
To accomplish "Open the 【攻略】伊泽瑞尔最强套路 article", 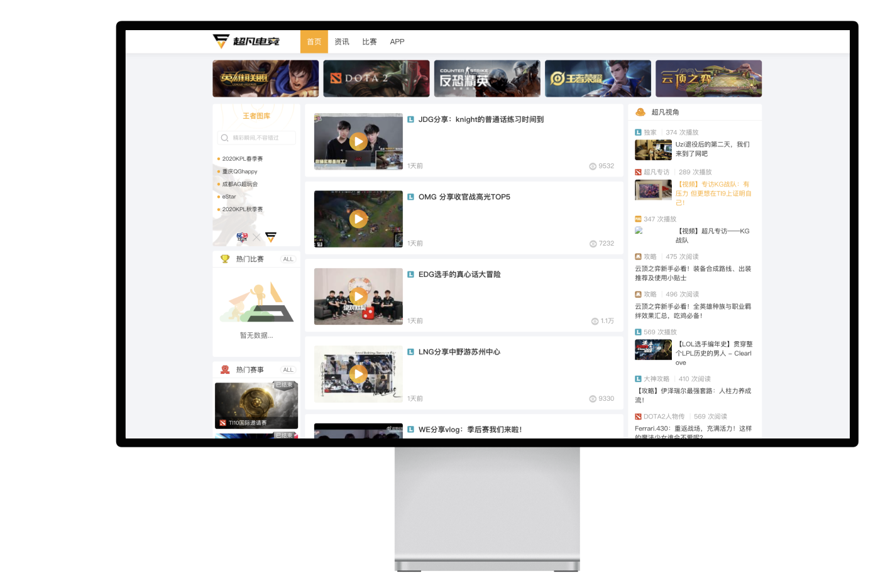I will tap(693, 395).
